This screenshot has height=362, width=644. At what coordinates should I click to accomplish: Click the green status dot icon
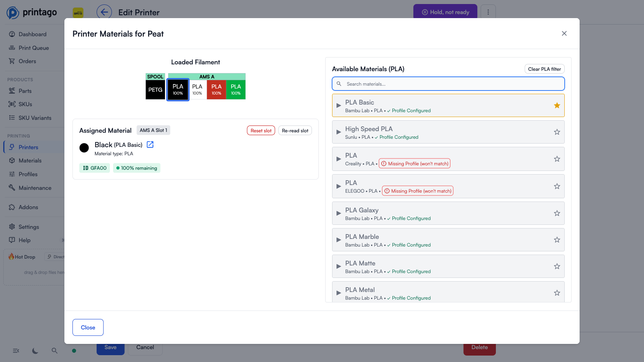point(74,351)
